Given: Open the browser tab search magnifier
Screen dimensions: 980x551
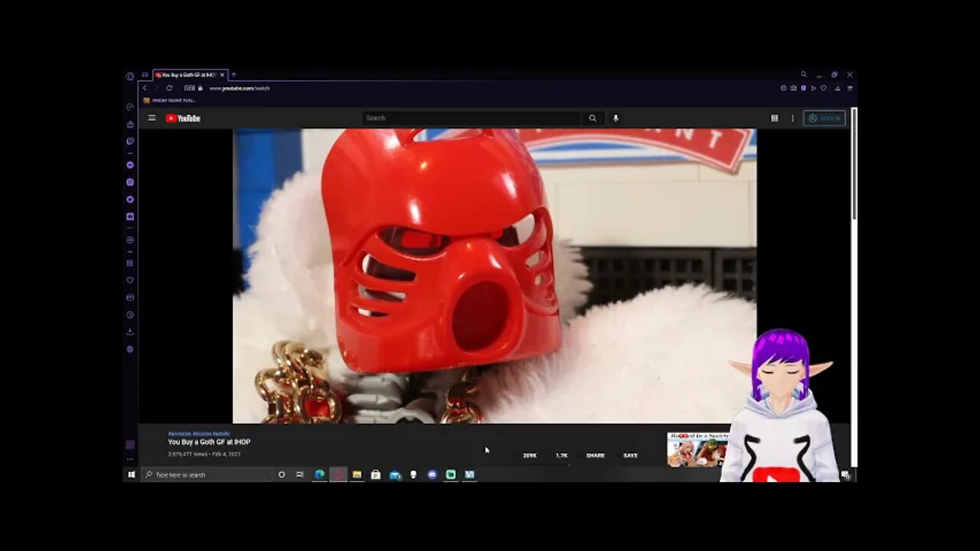Looking at the screenshot, I should tap(804, 74).
